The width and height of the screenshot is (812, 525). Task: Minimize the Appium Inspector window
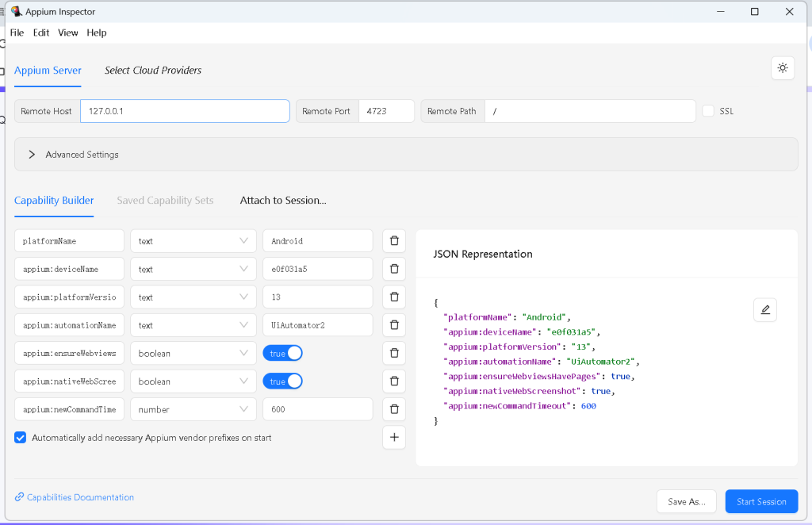720,11
